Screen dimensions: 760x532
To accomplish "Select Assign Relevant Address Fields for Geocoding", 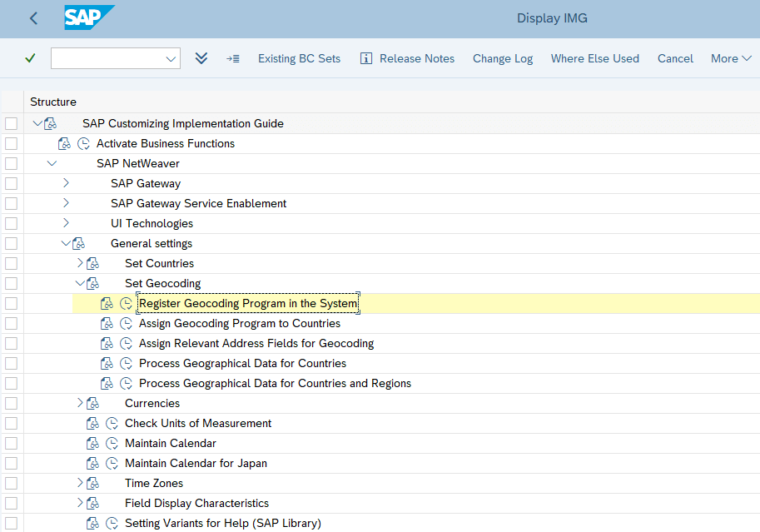I will coord(256,343).
